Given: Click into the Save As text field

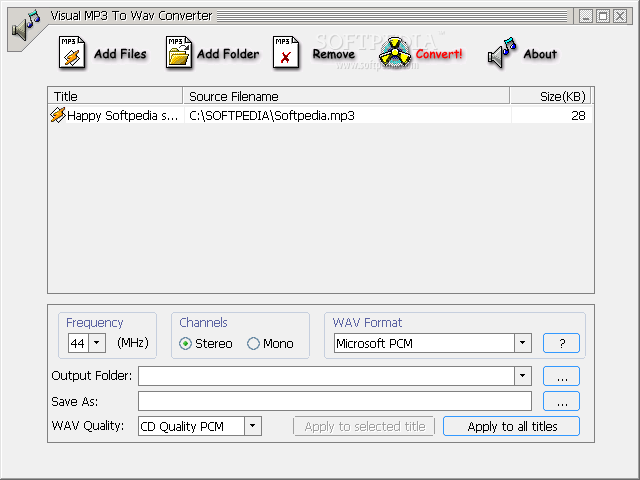Looking at the screenshot, I should click(x=335, y=401).
